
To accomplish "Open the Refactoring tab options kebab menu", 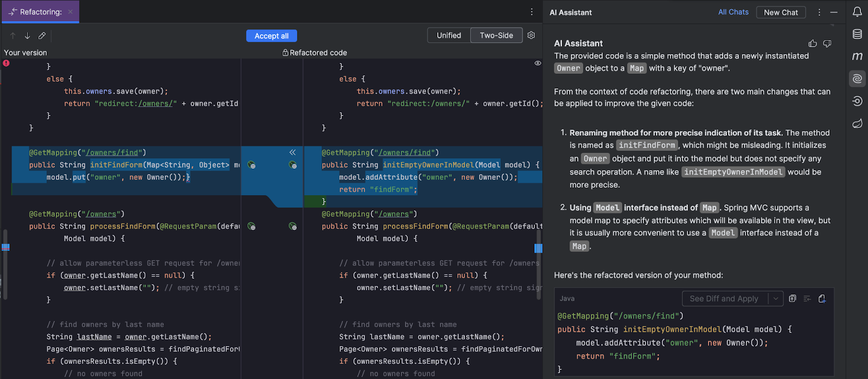I will [532, 12].
